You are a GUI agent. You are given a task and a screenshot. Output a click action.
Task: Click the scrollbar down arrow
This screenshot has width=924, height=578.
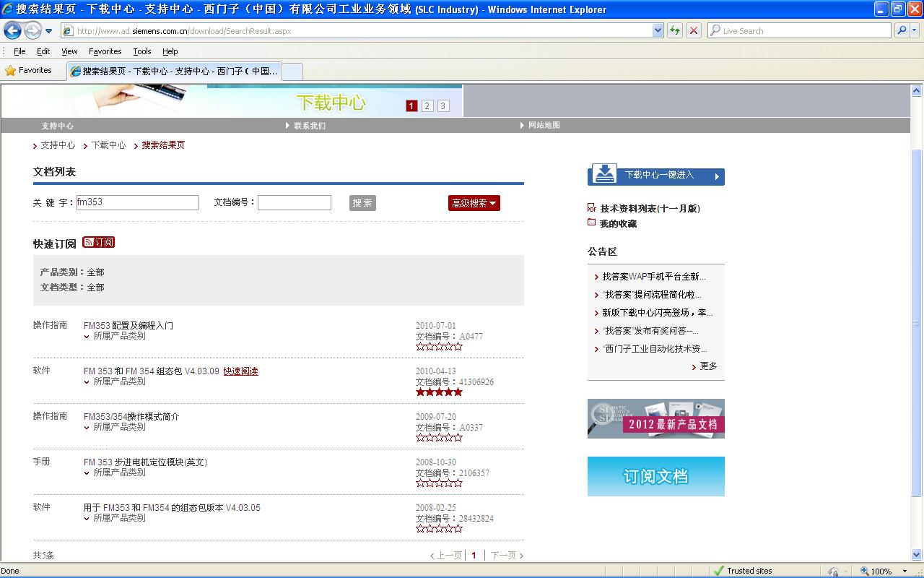click(917, 556)
